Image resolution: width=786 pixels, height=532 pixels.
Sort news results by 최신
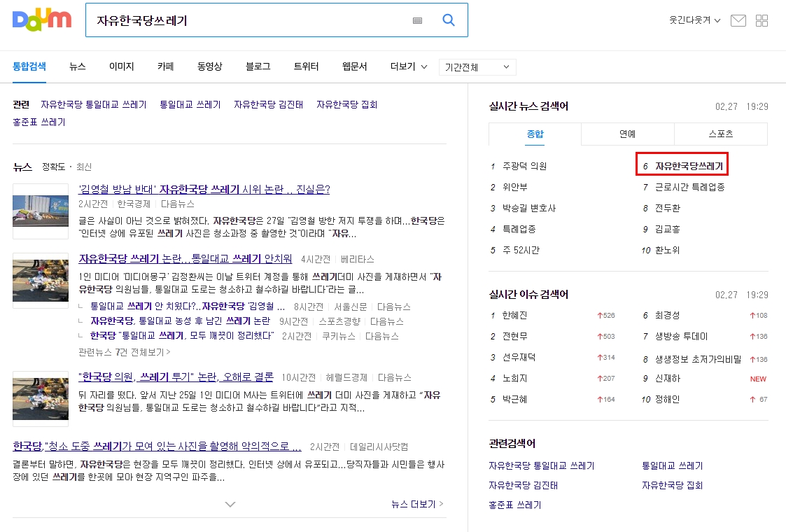[x=84, y=167]
